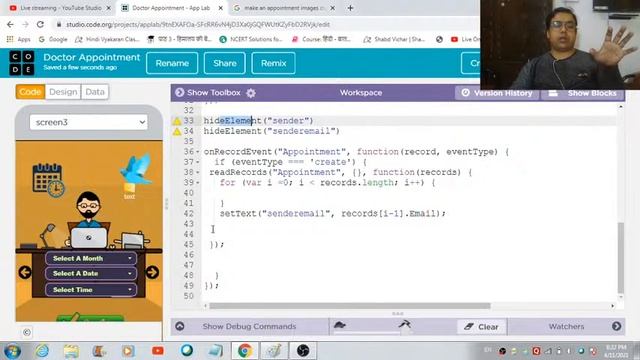Click Show Debug Commands
This screenshot has height=360, width=640.
click(249, 326)
